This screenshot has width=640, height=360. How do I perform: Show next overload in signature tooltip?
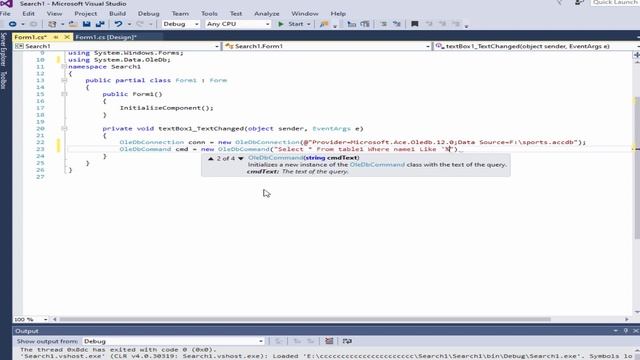(x=240, y=158)
